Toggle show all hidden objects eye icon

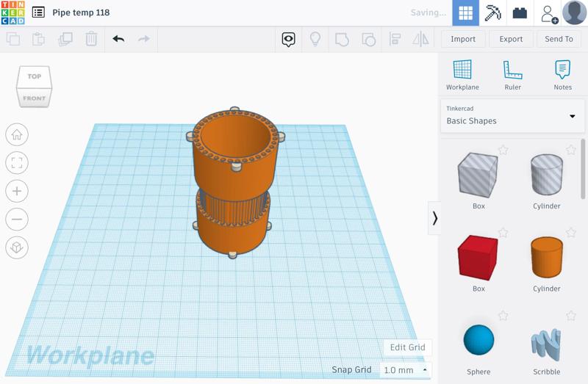(x=289, y=39)
